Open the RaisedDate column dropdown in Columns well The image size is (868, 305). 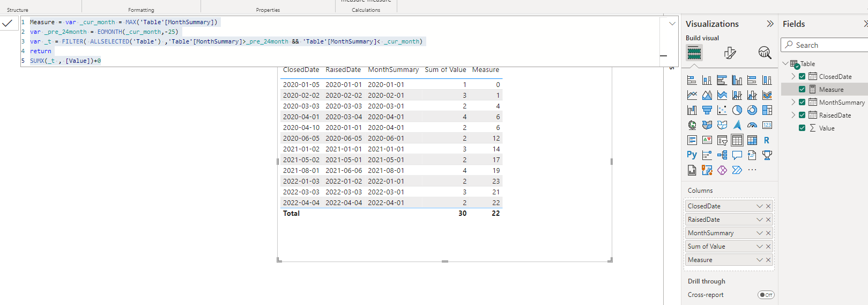click(x=760, y=220)
